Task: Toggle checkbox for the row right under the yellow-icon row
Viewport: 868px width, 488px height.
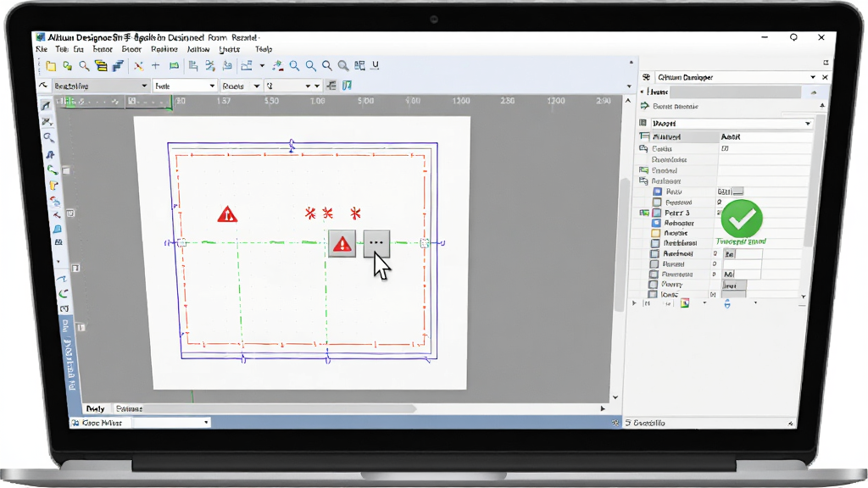Action: [x=655, y=243]
